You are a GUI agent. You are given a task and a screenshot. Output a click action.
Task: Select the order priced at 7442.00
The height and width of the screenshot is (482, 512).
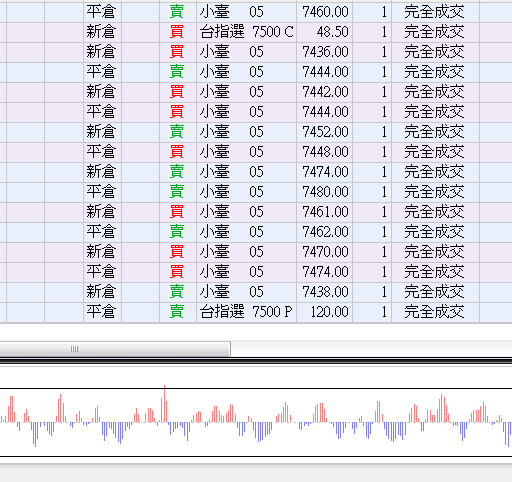pyautogui.click(x=256, y=92)
